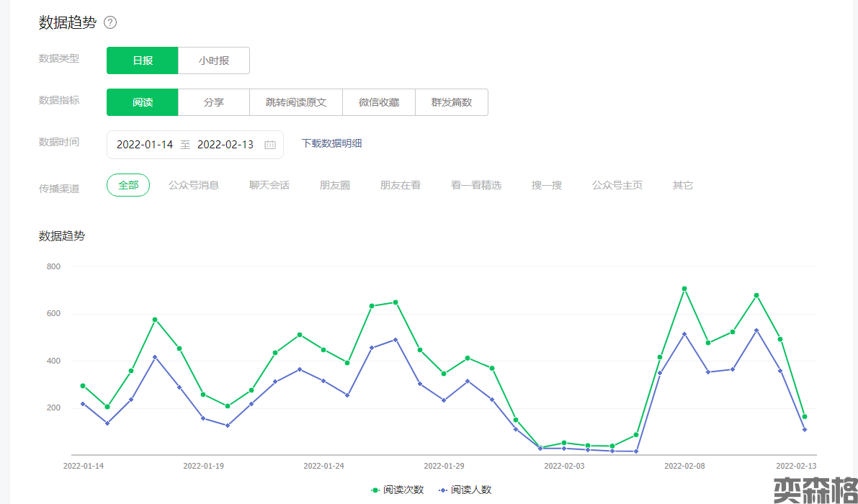Select the 阅读 metric tab
Viewport: 858px width, 504px height.
point(143,102)
